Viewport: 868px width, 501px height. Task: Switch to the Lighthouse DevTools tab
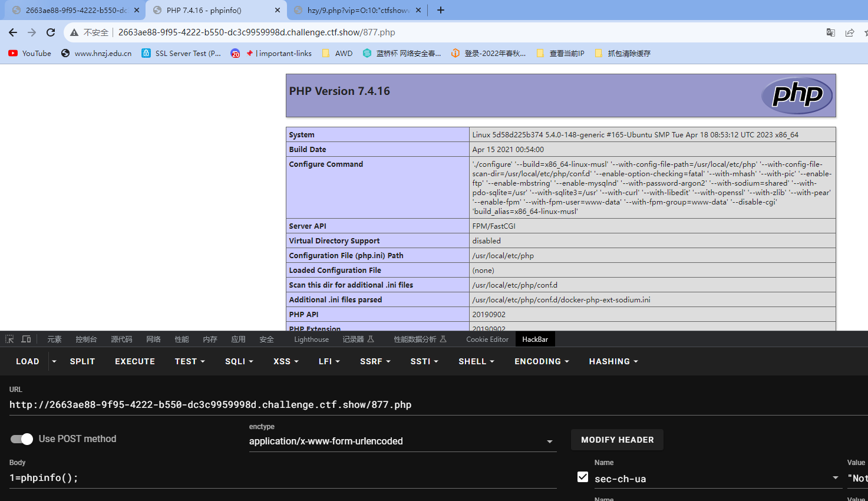click(x=311, y=339)
